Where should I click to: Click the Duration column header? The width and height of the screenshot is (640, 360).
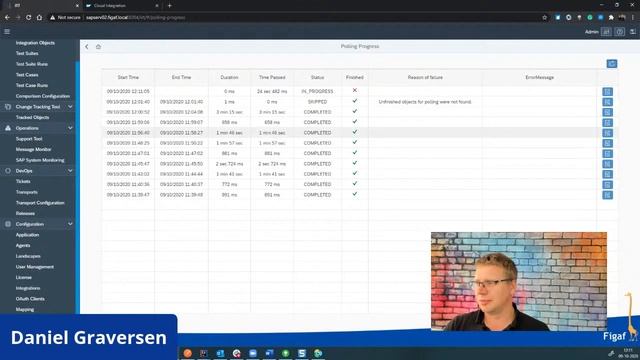[229, 77]
